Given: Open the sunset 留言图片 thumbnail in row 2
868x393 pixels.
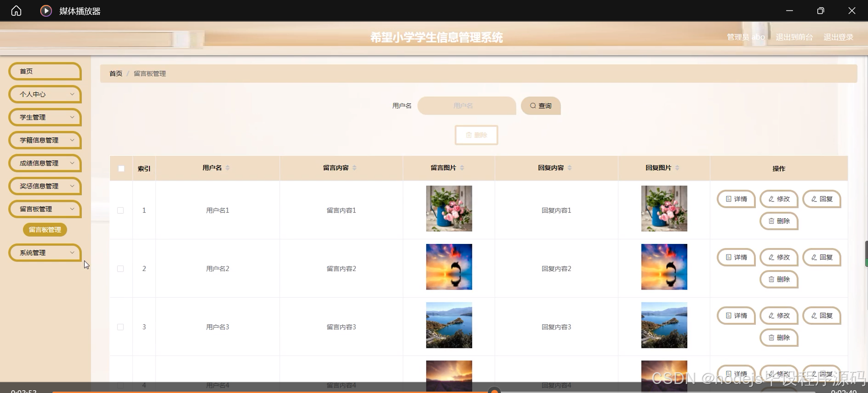Looking at the screenshot, I should [449, 267].
